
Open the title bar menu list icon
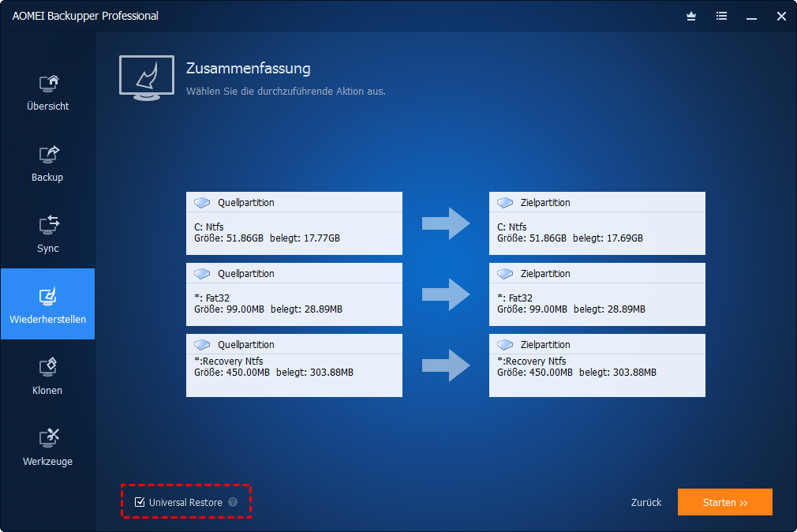[x=721, y=17]
